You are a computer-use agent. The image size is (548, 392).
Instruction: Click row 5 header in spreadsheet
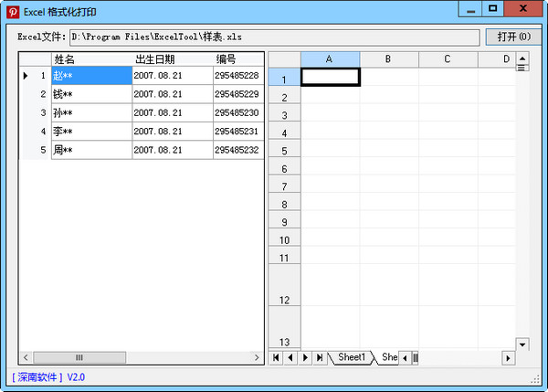click(284, 151)
